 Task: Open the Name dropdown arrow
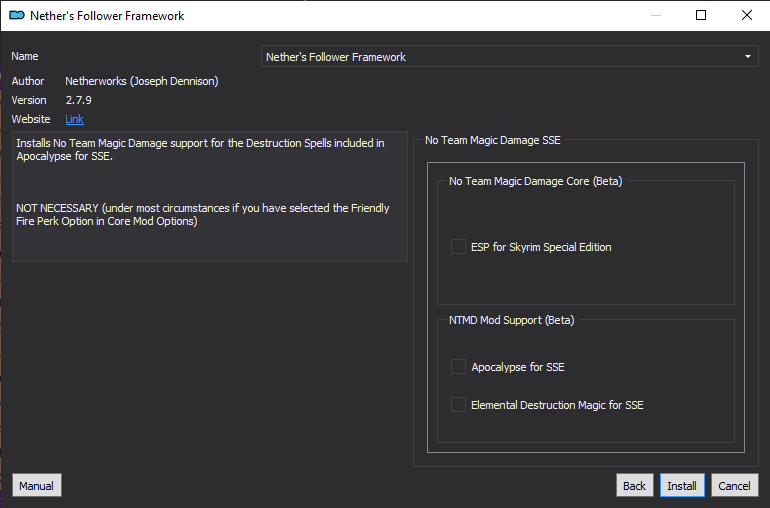click(x=747, y=56)
